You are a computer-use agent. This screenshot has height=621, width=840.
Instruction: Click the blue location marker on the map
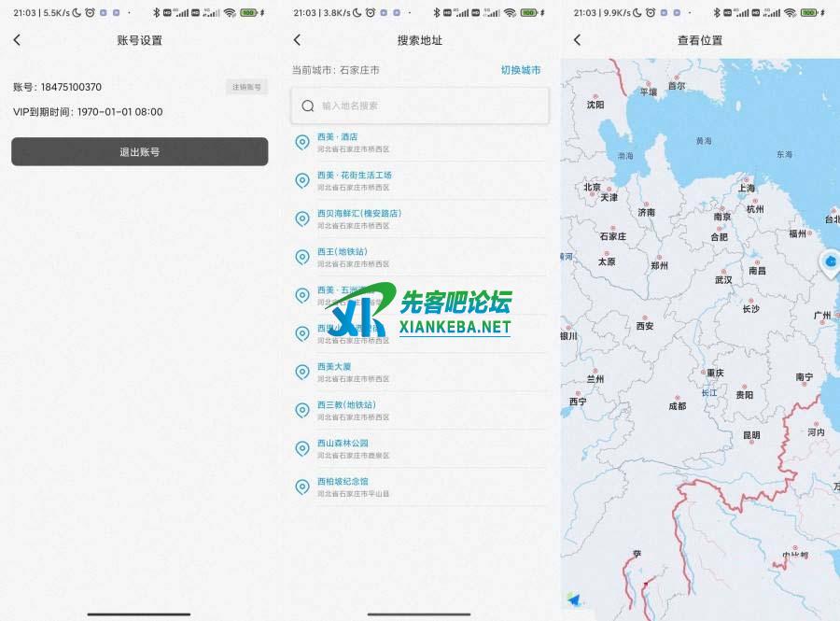click(x=830, y=263)
